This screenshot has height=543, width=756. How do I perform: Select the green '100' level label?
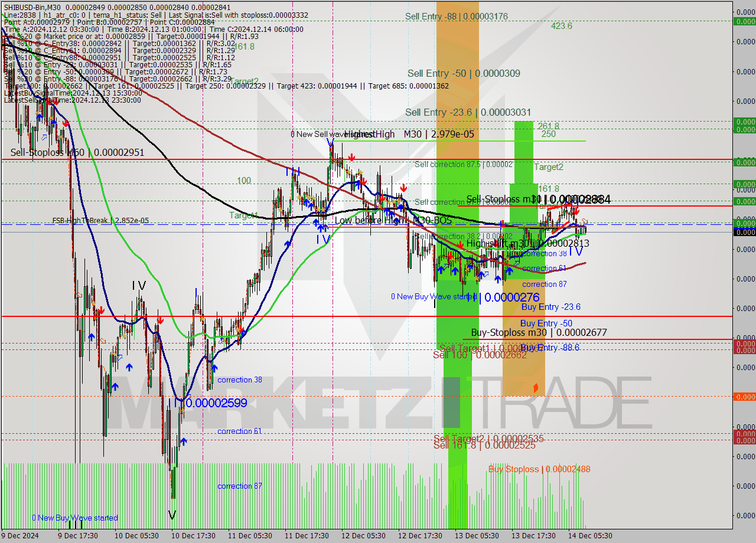pos(244,181)
